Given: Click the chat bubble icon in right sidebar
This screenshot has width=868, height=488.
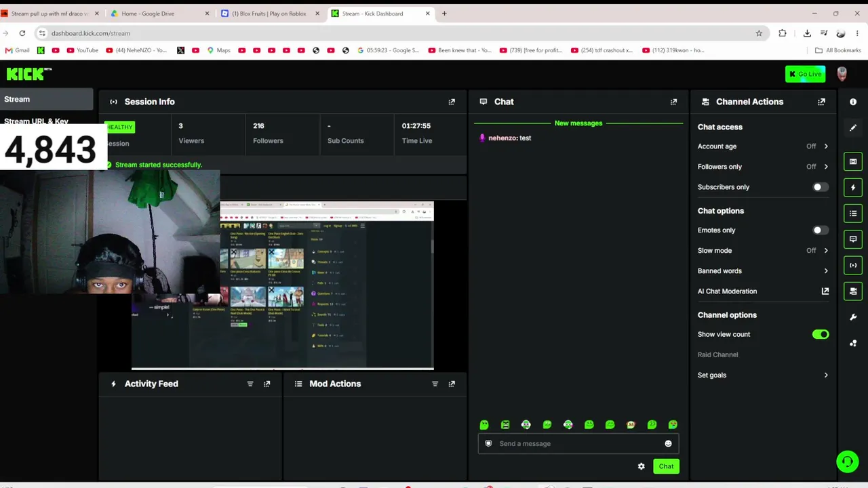Looking at the screenshot, I should click(x=853, y=239).
